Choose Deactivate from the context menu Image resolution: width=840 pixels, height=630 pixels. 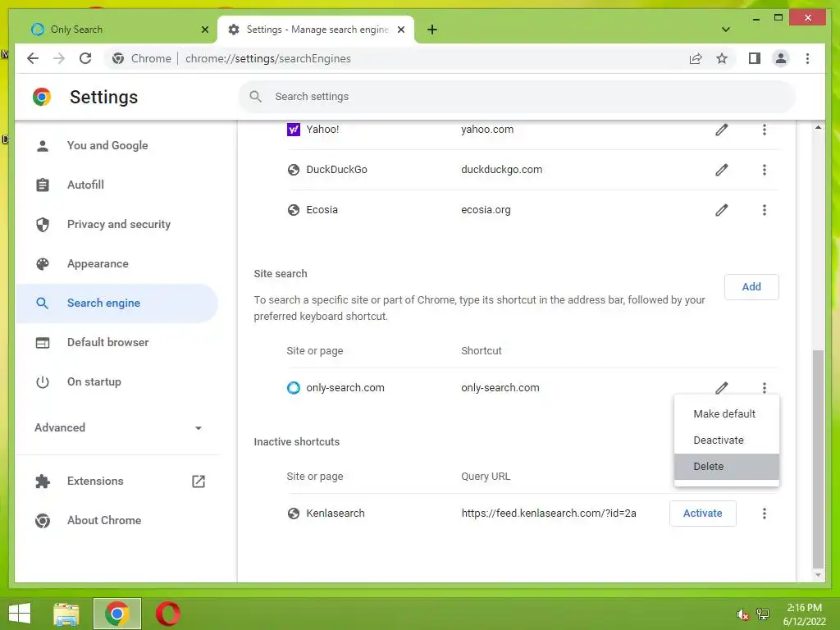[727, 440]
